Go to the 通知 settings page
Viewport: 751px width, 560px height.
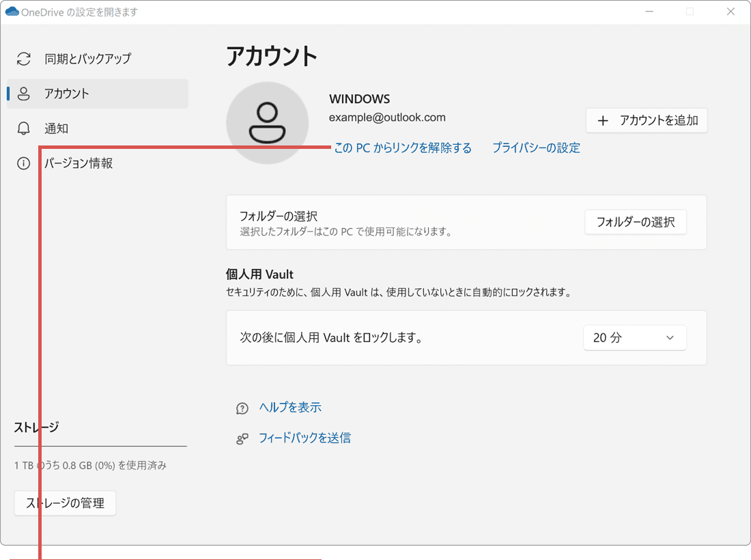tap(98, 128)
